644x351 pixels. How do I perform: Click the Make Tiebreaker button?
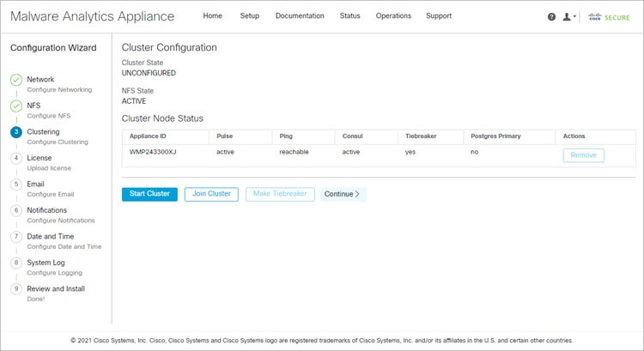pos(280,194)
